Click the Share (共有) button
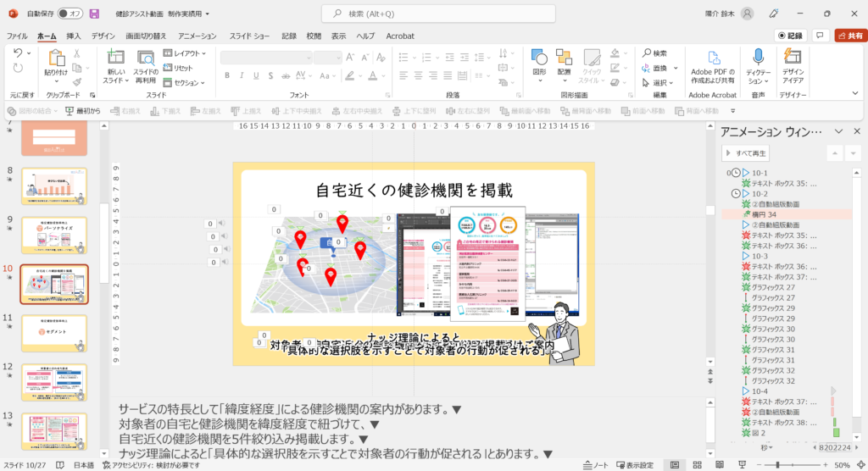This screenshot has height=471, width=868. (849, 36)
